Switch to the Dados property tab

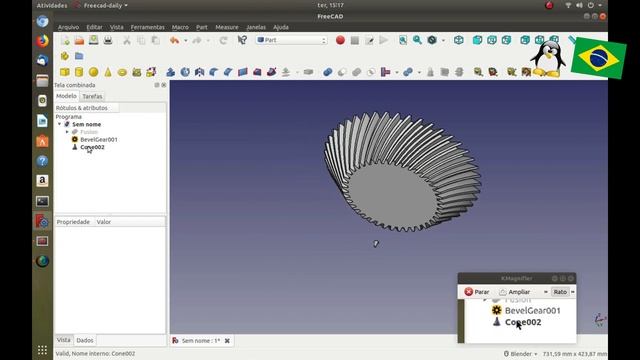tap(85, 340)
